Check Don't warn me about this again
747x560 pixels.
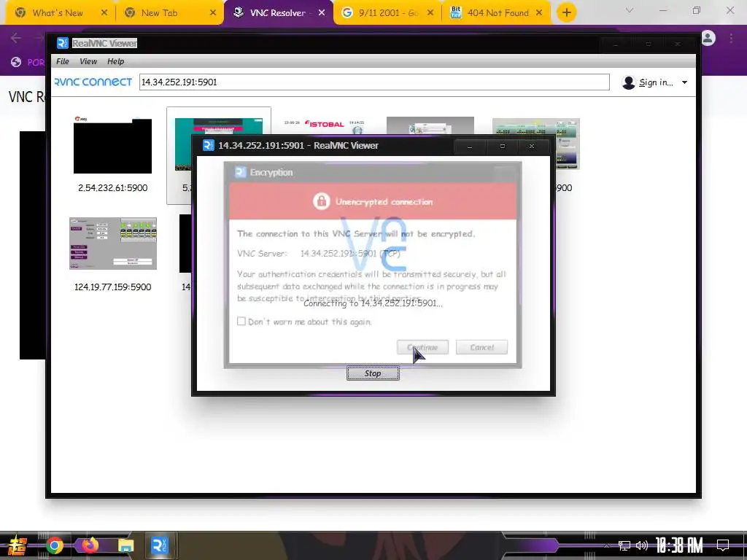click(241, 322)
